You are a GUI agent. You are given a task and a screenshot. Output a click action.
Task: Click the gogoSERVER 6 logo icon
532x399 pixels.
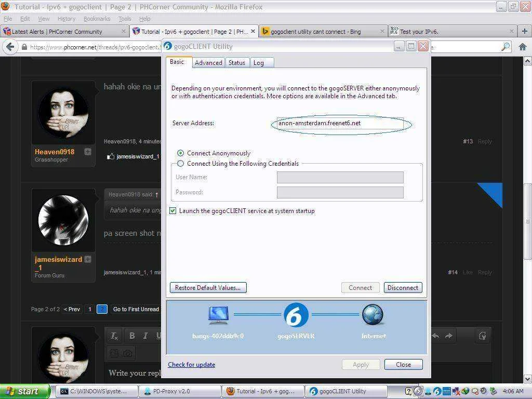[x=296, y=315]
